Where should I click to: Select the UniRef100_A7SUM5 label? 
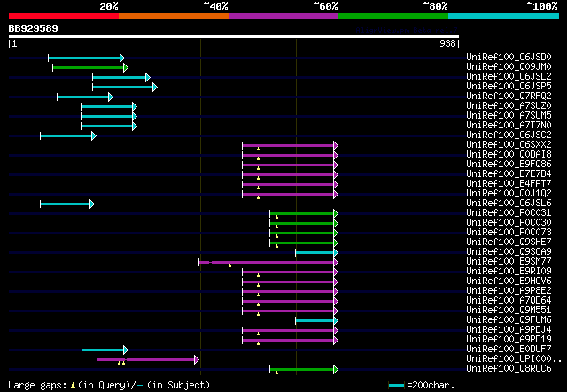coord(509,115)
